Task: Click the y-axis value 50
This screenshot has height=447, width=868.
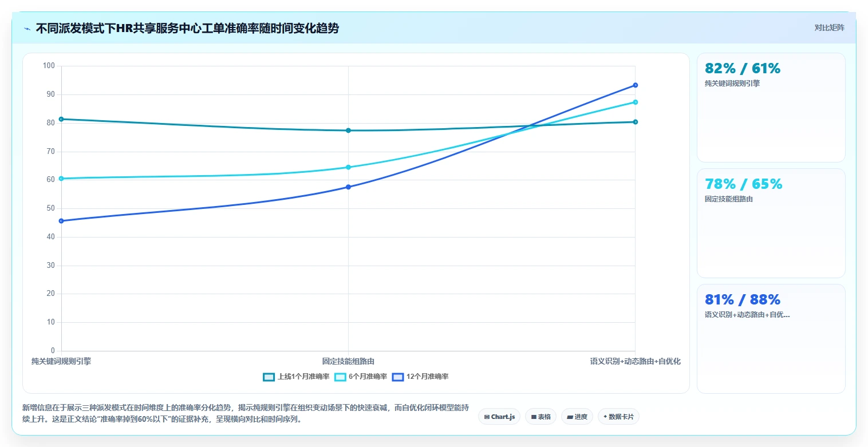Action: click(x=51, y=208)
